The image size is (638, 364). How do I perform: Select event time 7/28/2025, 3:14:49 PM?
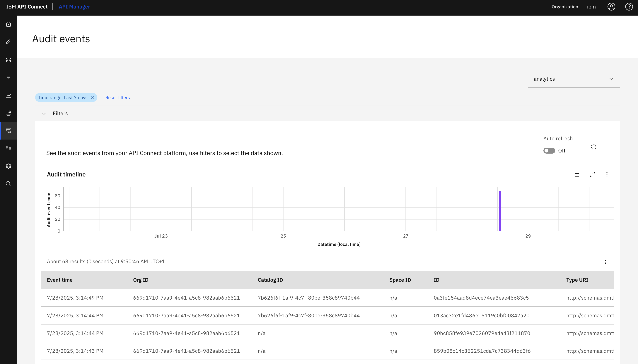pos(75,298)
